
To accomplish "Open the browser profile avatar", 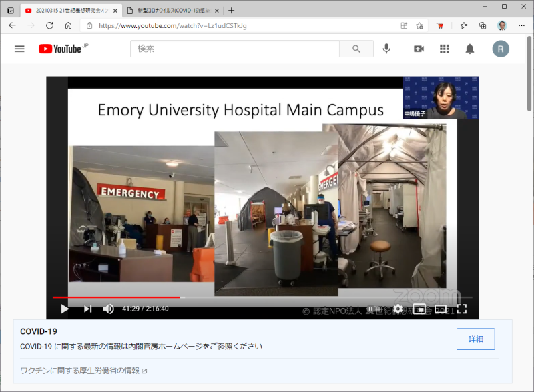I will 502,25.
